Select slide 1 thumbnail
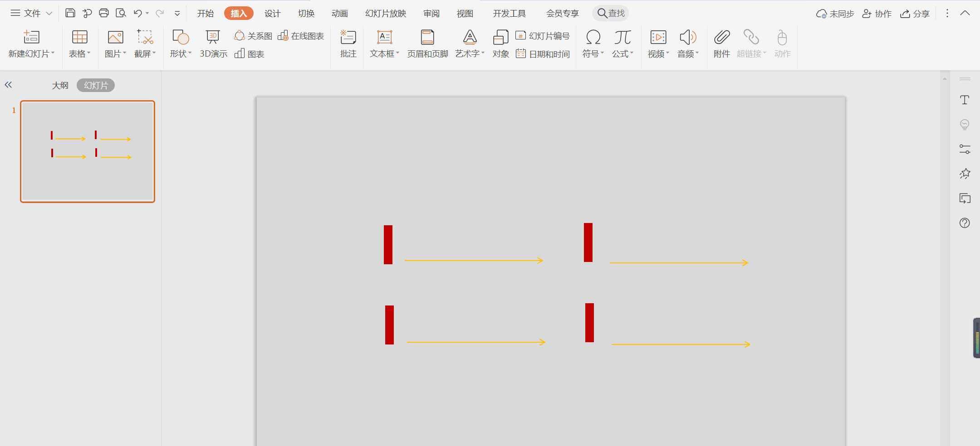This screenshot has height=446, width=980. click(x=88, y=151)
